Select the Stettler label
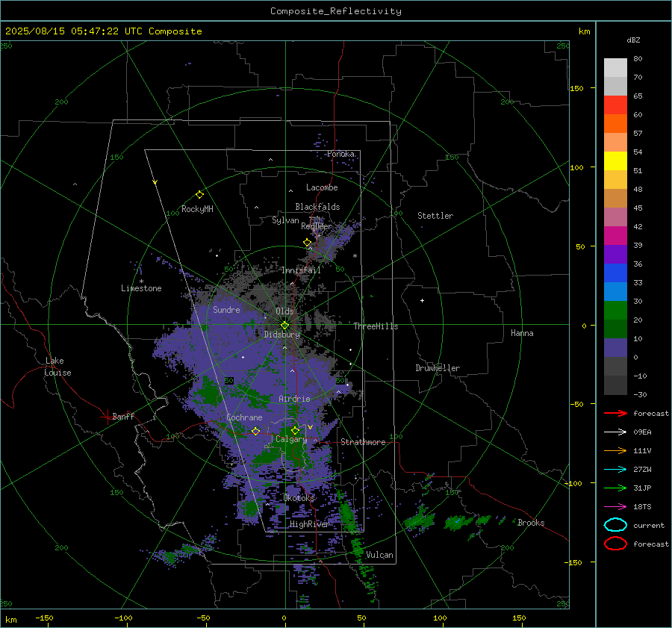 pyautogui.click(x=435, y=216)
